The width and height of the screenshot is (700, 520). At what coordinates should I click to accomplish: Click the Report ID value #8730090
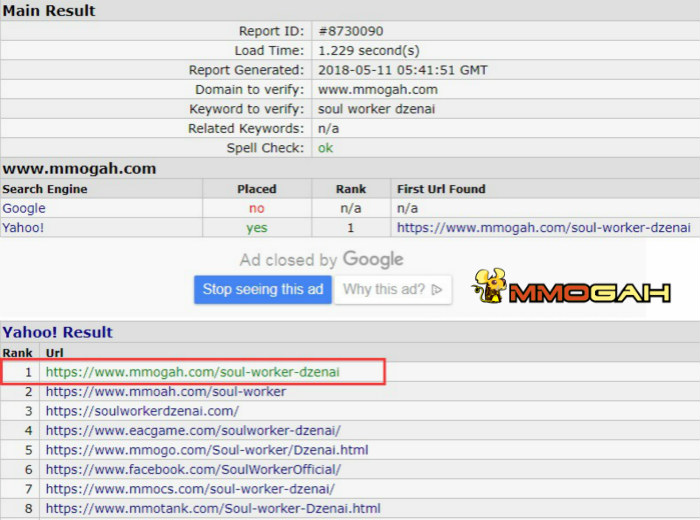pos(350,31)
